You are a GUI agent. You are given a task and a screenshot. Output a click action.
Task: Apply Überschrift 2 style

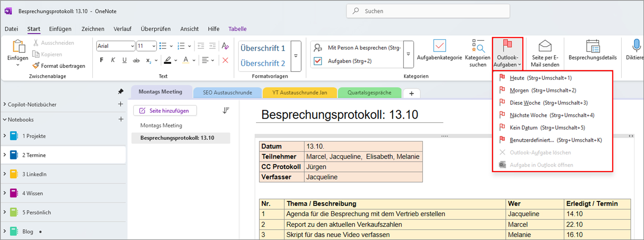point(263,63)
